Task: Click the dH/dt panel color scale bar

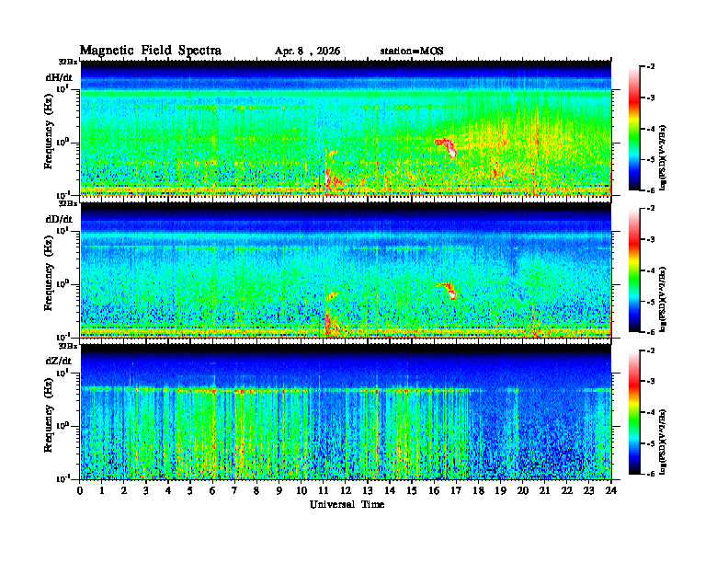Action: coord(634,129)
